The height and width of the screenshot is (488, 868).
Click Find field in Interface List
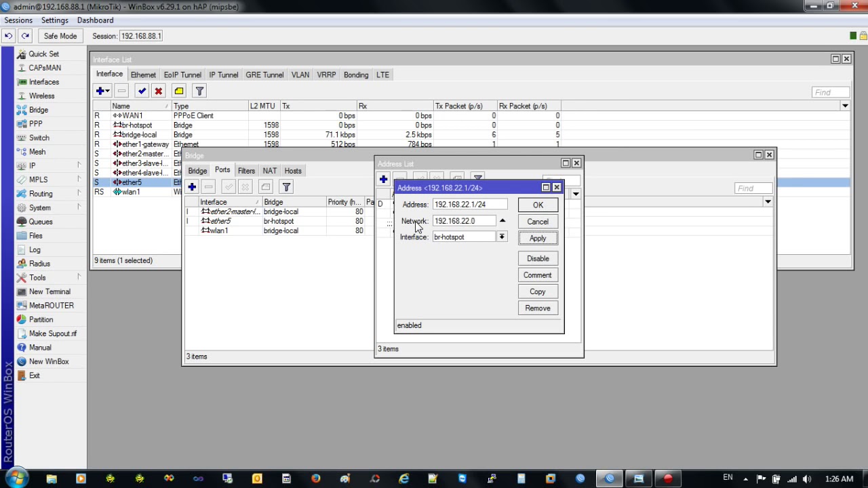[831, 92]
